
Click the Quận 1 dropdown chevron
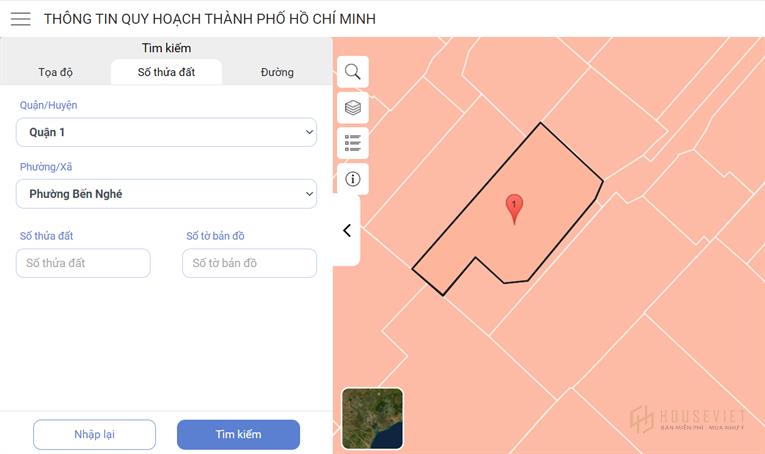(x=309, y=132)
